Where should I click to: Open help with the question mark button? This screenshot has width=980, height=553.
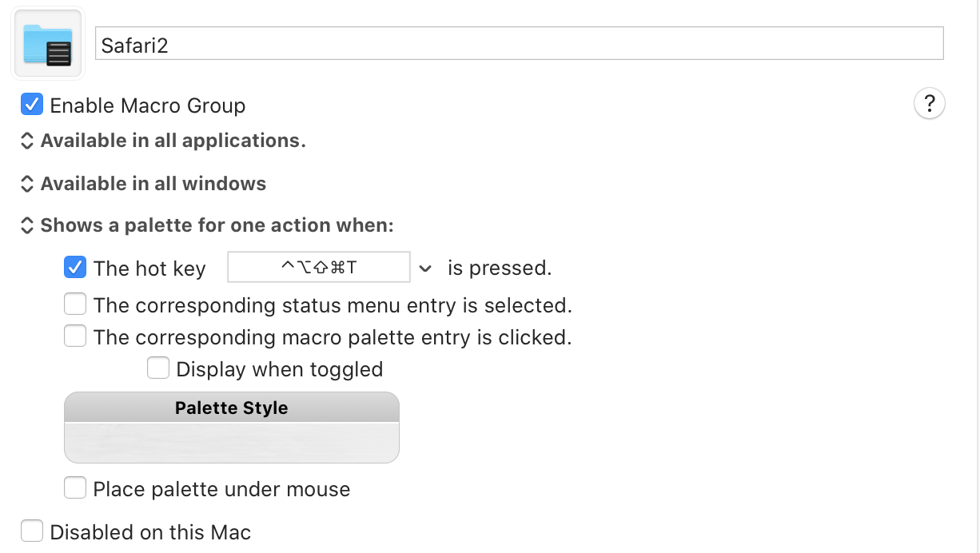click(x=929, y=104)
